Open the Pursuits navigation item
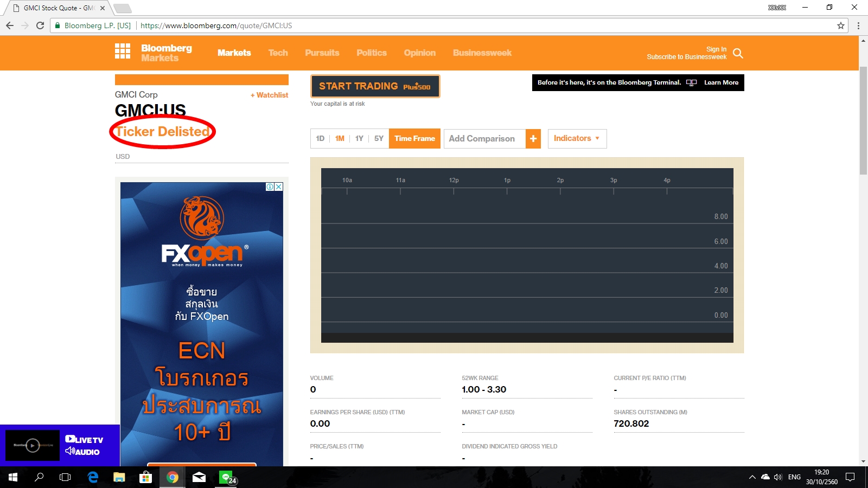Screen dimensions: 868x488 [322, 53]
